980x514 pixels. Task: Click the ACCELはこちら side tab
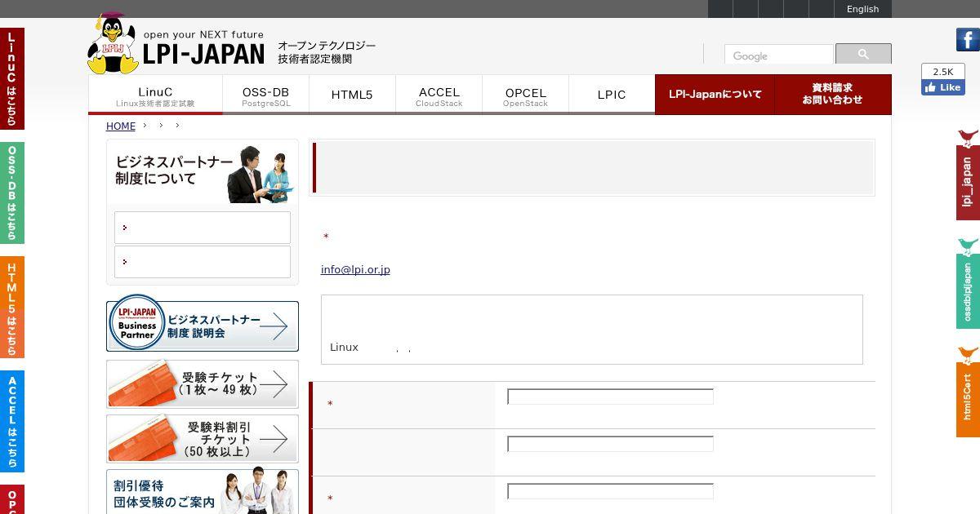[x=11, y=422]
